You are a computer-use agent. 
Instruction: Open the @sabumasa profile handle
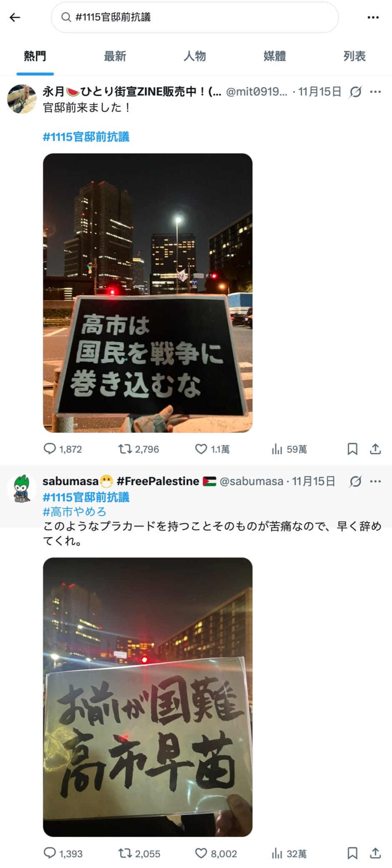pyautogui.click(x=251, y=481)
